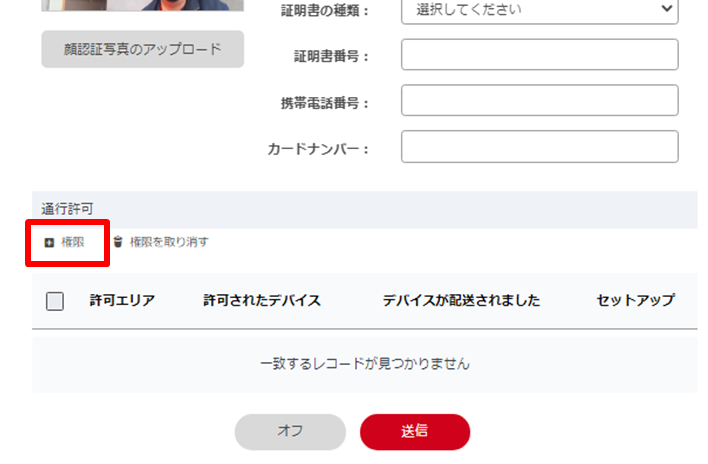The height and width of the screenshot is (464, 708).
Task: Open the 証明書の種類 dropdown
Action: point(540,10)
